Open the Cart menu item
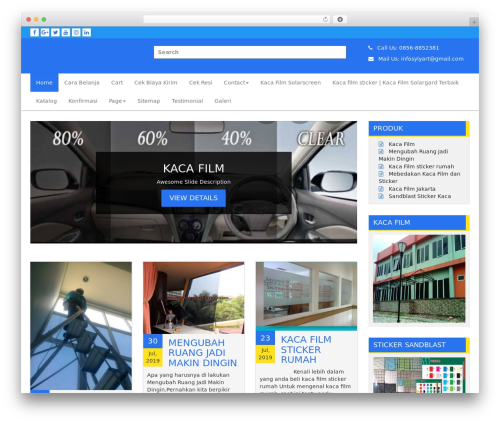 (x=117, y=83)
